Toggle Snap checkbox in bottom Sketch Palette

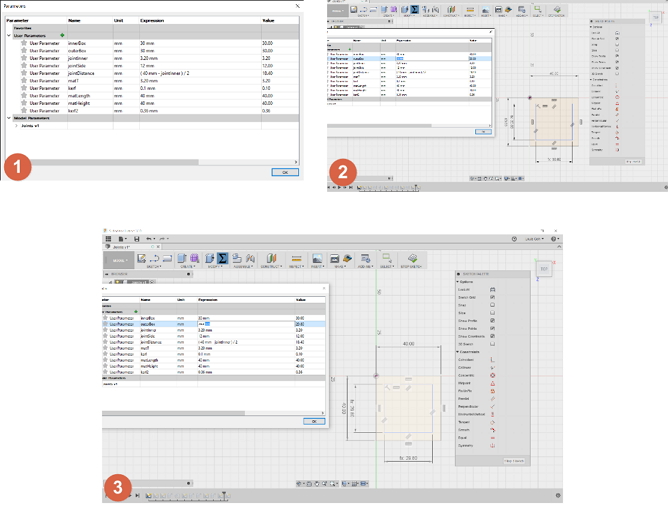pos(492,305)
